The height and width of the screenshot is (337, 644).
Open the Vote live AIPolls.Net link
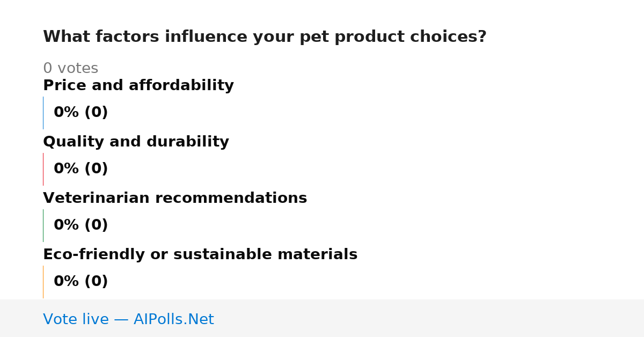128,319
